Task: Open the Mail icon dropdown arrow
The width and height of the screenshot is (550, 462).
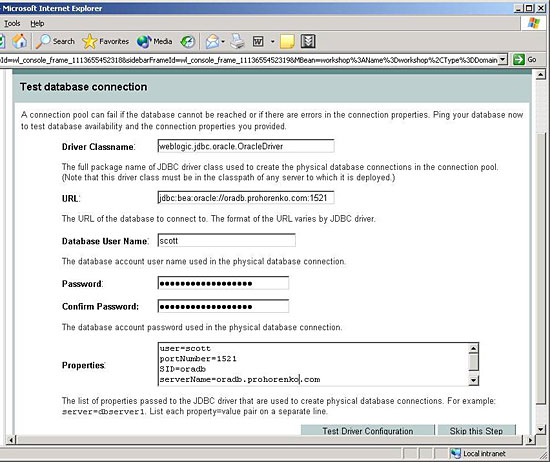Action: pyautogui.click(x=223, y=42)
